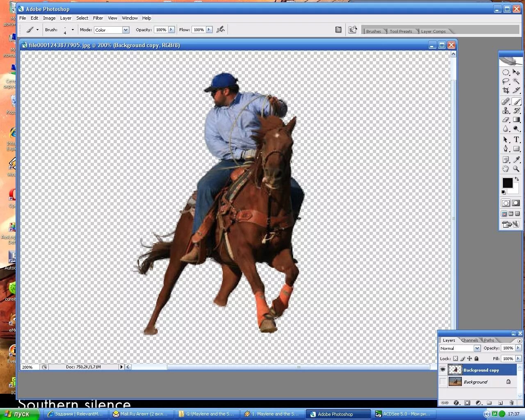
Task: Delete layer using the trash icon
Action: pyautogui.click(x=511, y=403)
